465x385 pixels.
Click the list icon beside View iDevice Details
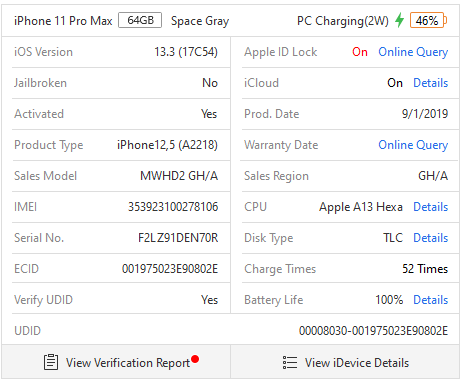[290, 362]
